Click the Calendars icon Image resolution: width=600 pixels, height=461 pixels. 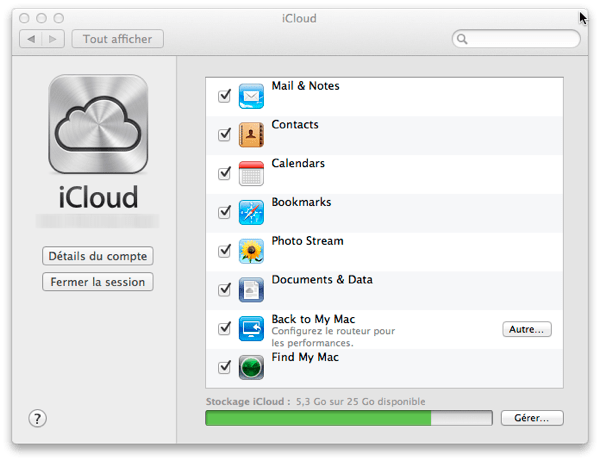251,173
